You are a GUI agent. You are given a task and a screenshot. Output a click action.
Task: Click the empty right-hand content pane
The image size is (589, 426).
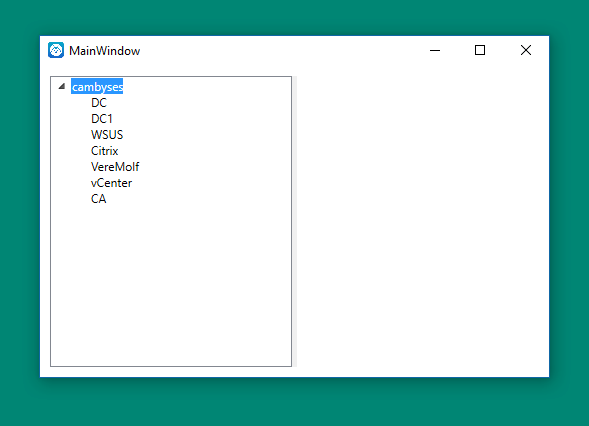pyautogui.click(x=423, y=221)
